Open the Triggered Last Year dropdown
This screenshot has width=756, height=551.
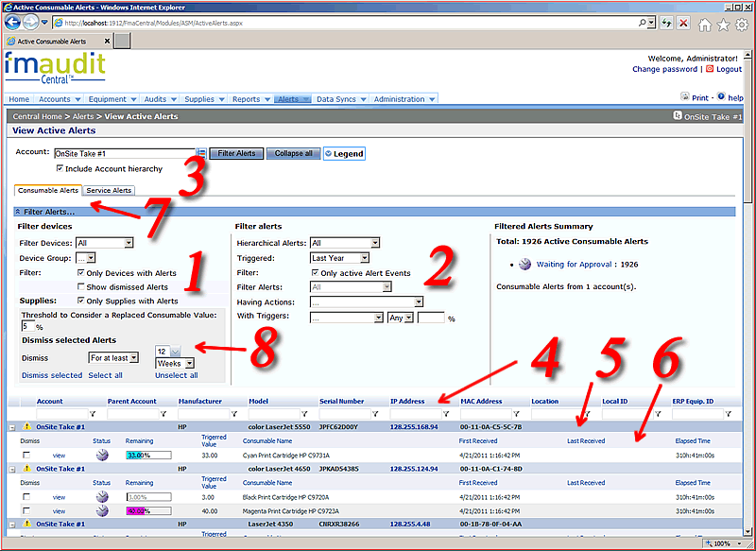345,258
